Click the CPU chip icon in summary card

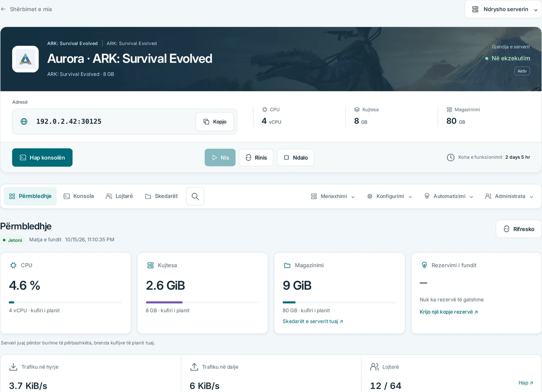pos(13,265)
